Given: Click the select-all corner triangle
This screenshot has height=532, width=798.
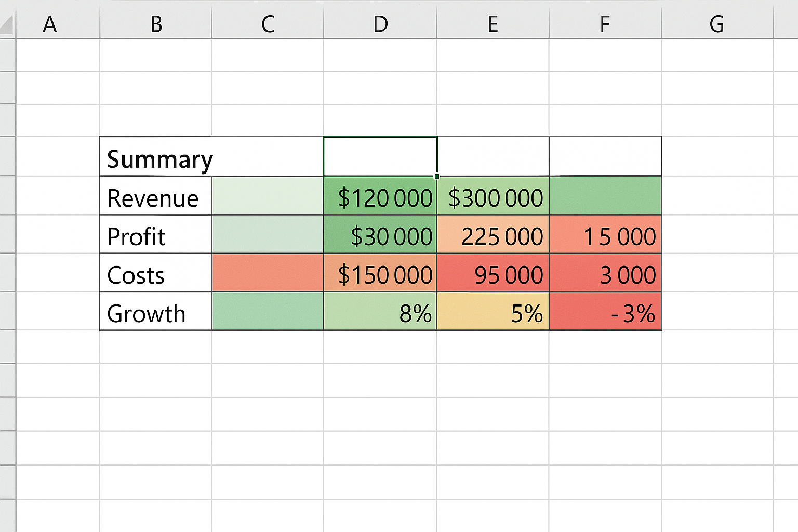Looking at the screenshot, I should point(7,24).
